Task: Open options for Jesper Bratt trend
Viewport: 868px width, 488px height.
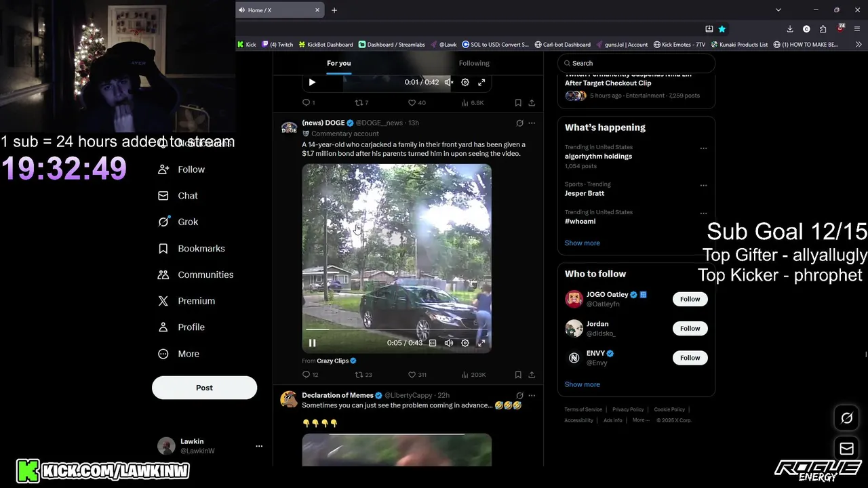Action: tap(703, 185)
